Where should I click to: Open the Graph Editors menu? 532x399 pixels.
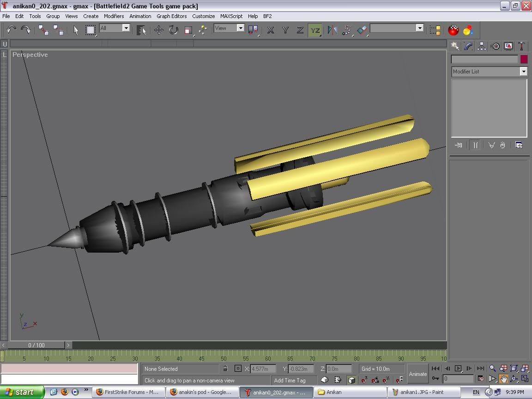172,16
